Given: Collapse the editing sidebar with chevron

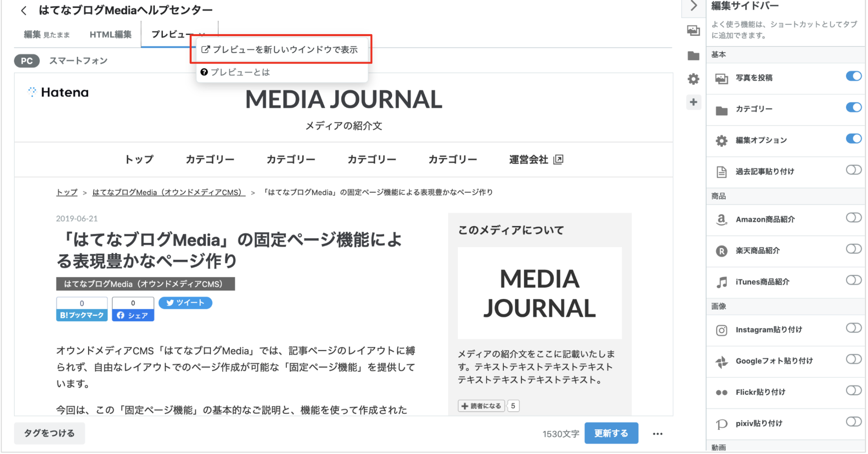Looking at the screenshot, I should coord(694,6).
